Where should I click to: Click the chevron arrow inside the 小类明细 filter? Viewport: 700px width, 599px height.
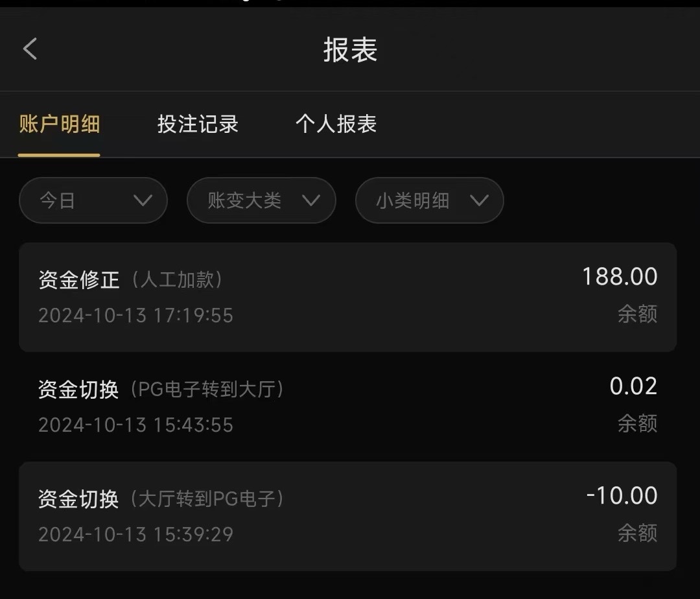479,200
